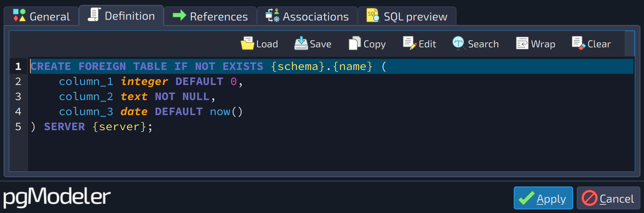Click the green checkmark Apply icon

click(x=527, y=198)
